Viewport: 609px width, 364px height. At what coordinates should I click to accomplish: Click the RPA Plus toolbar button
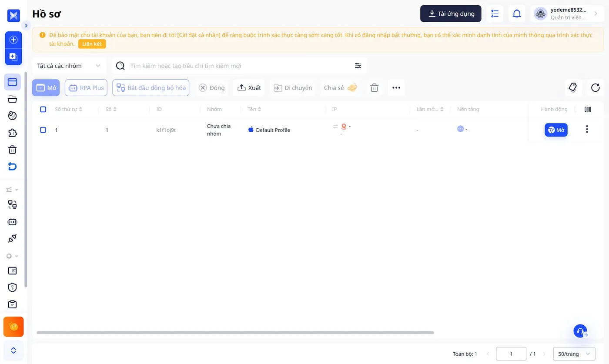(86, 87)
